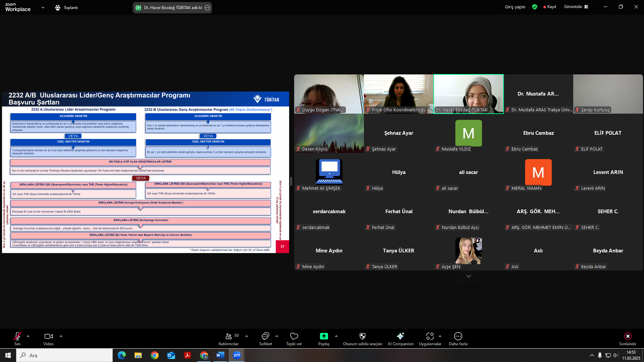Open Zoom Workplace dropdown chevron
This screenshot has height=362, width=644.
pyautogui.click(x=43, y=7)
